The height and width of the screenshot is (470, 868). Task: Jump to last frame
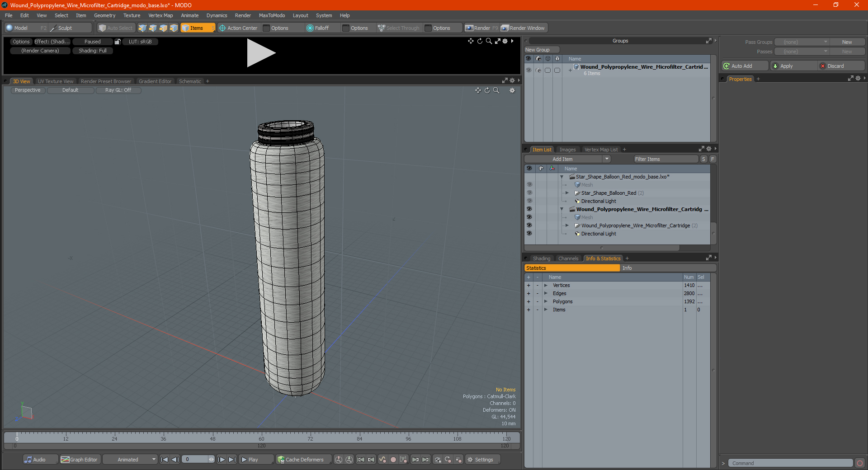(x=232, y=460)
